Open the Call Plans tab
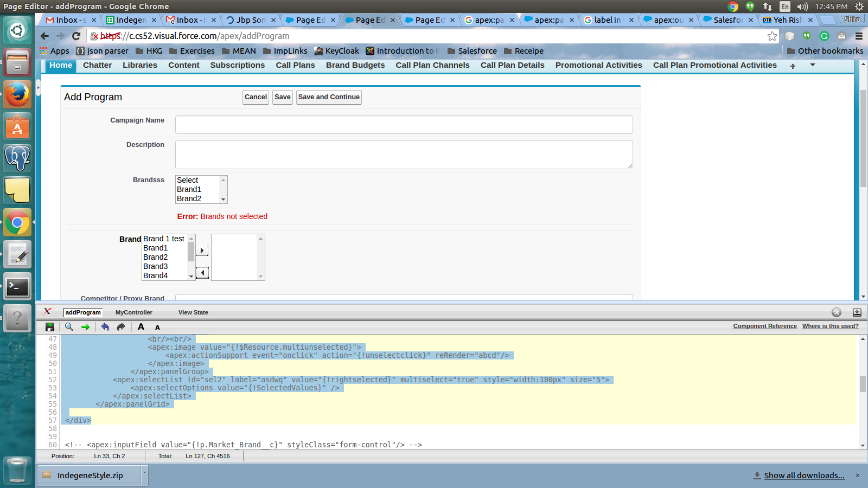The width and height of the screenshot is (868, 488). point(295,65)
